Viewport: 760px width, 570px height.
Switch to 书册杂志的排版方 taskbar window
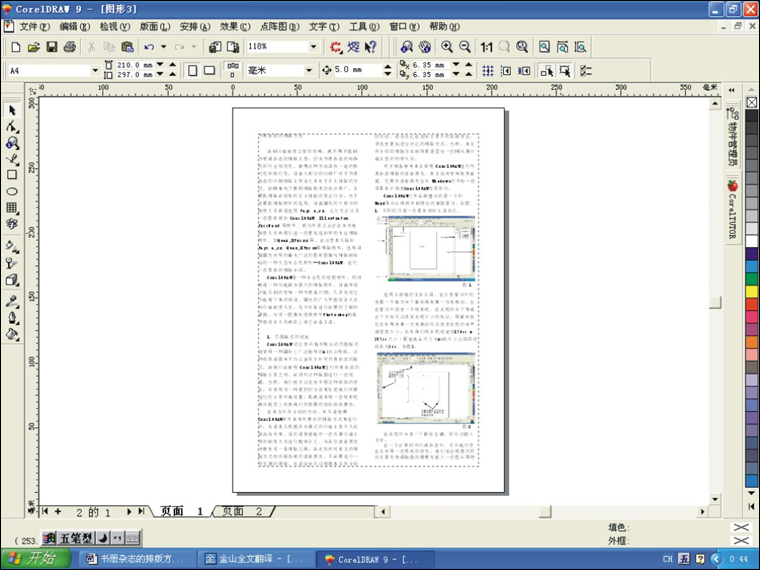tap(136, 559)
